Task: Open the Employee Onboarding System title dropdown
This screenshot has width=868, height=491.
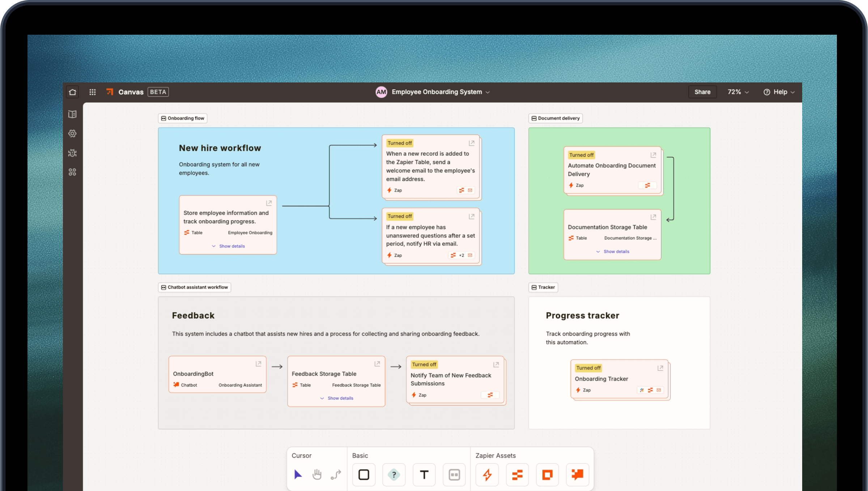Action: tap(488, 92)
